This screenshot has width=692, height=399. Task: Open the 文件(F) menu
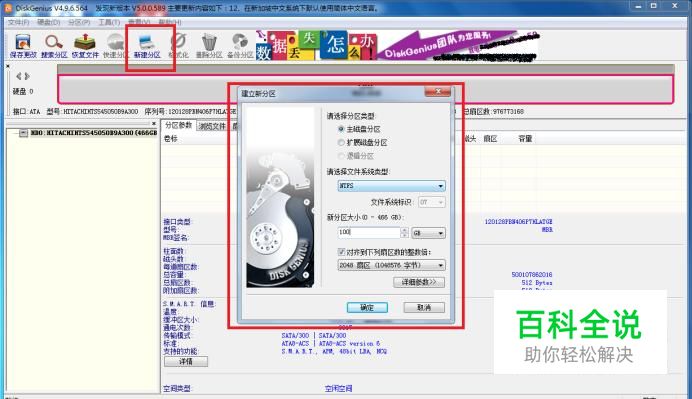(x=18, y=22)
